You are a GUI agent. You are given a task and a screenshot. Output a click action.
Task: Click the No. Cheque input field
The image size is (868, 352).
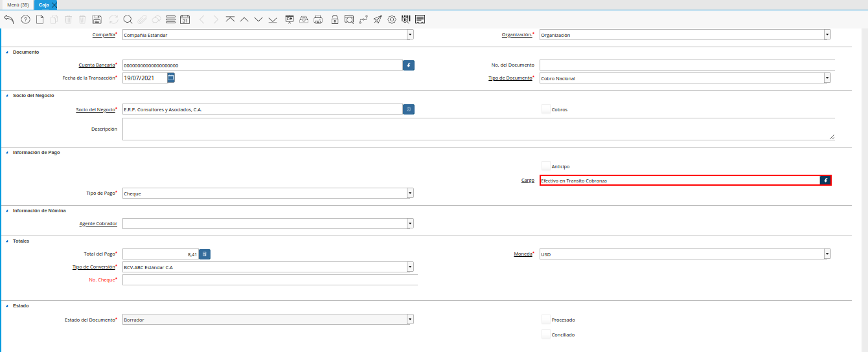pyautogui.click(x=270, y=280)
